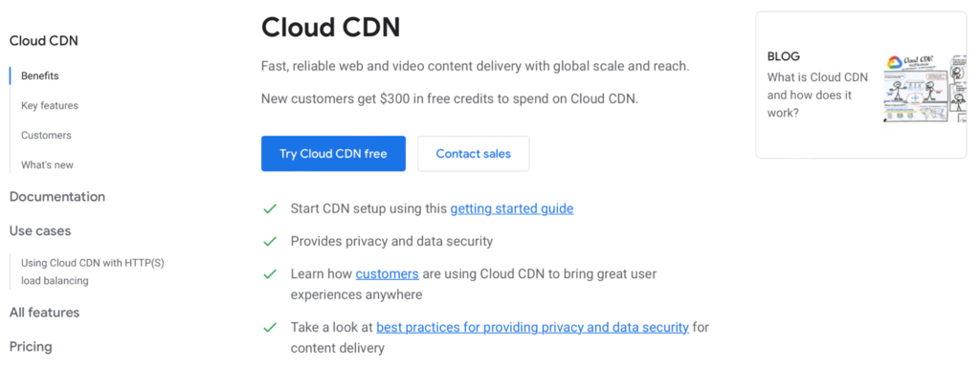Click the BLOG label on the card
This screenshot has height=370, width=980.
pyautogui.click(x=783, y=56)
